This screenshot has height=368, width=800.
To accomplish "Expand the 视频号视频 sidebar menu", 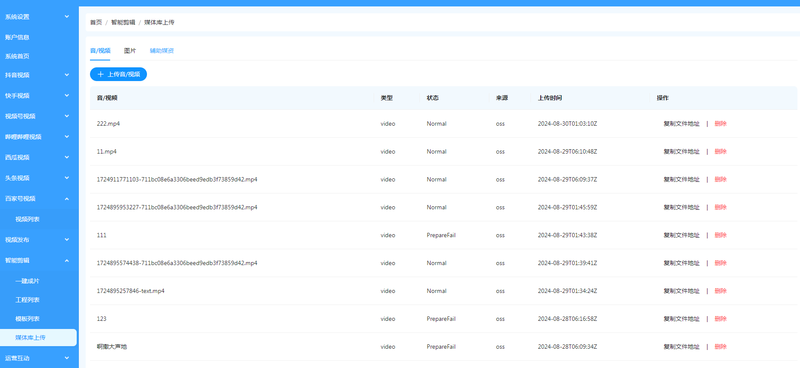I will 39,116.
